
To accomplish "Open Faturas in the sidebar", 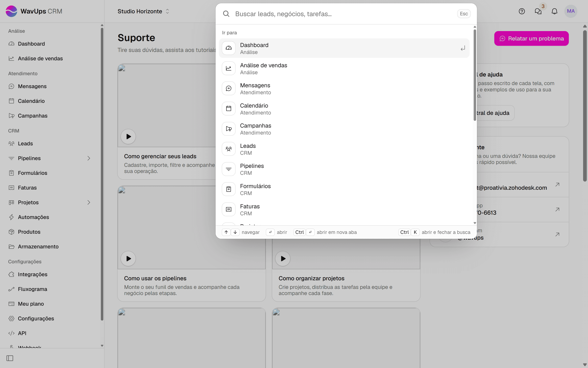I will click(x=50, y=188).
